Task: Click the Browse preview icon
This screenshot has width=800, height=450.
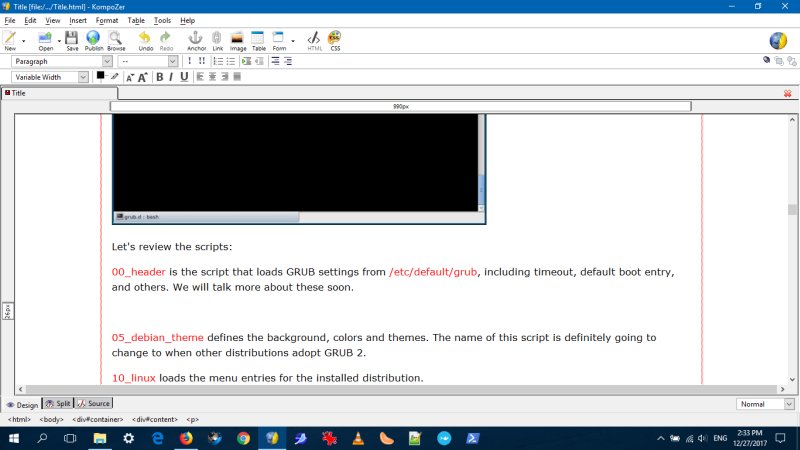Action: click(x=116, y=40)
